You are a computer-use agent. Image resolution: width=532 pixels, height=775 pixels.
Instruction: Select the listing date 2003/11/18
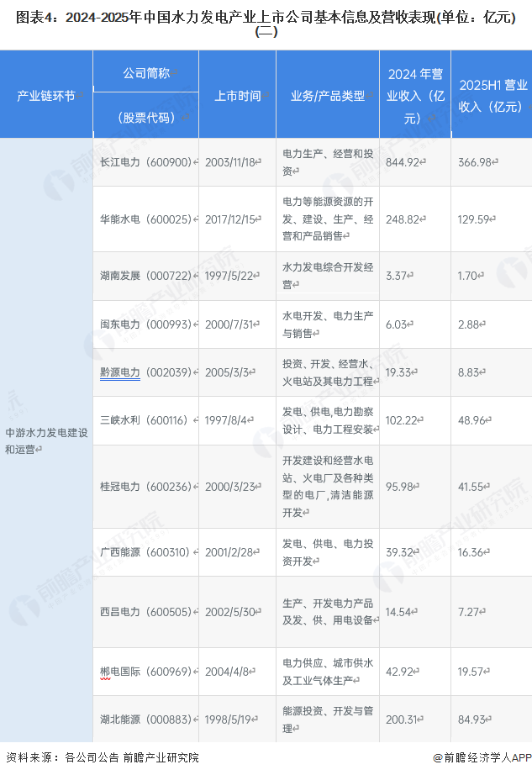(x=230, y=162)
